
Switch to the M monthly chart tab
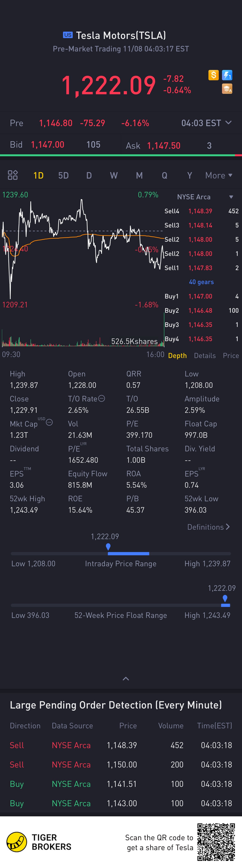[139, 175]
